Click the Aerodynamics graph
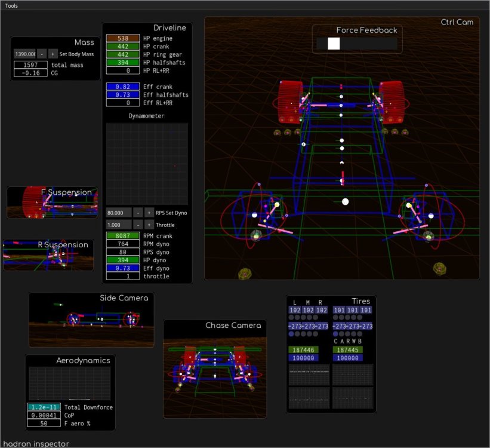The width and height of the screenshot is (490, 448). click(70, 383)
